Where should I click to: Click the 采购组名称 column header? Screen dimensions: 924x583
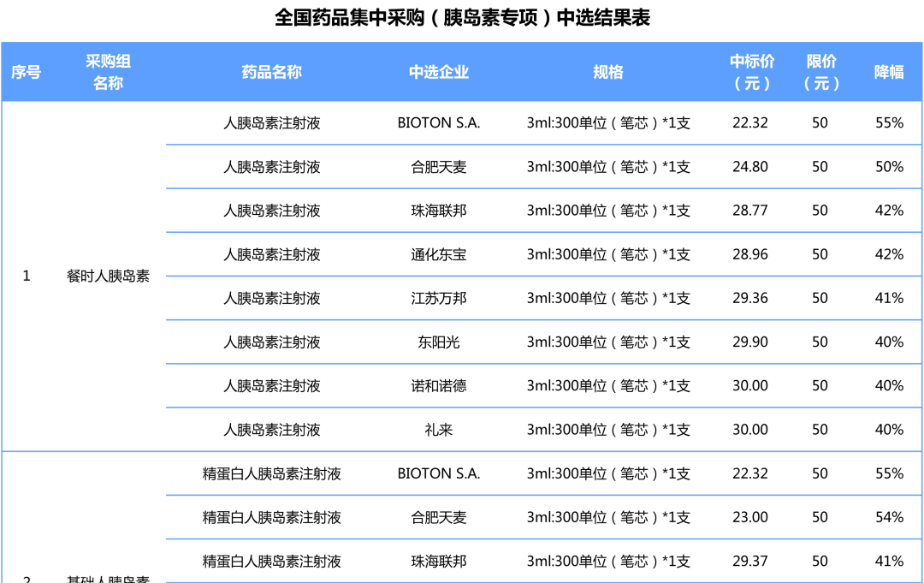(x=108, y=72)
